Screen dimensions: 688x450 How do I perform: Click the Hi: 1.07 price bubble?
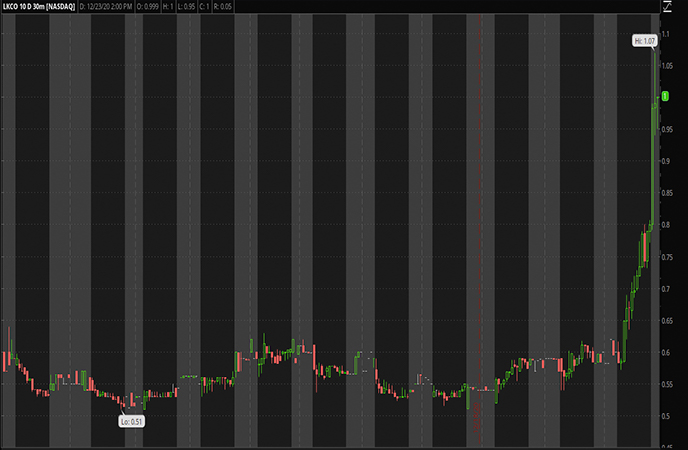point(644,41)
